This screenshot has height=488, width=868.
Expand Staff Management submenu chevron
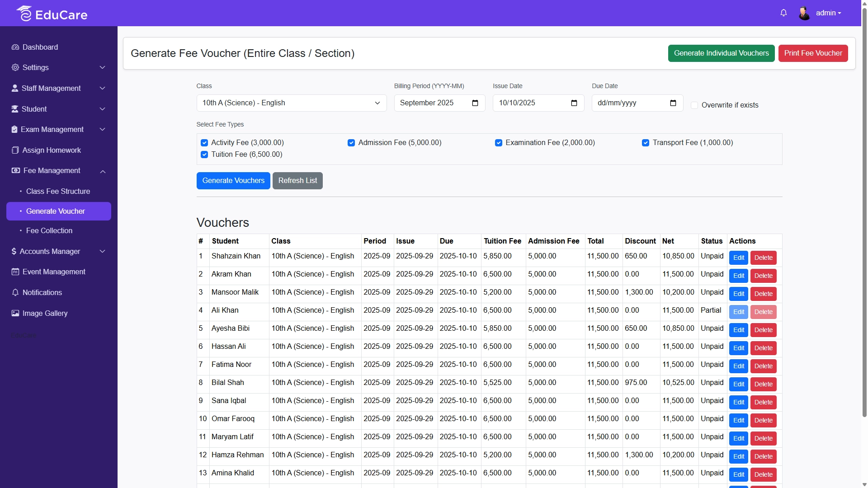pyautogui.click(x=103, y=88)
